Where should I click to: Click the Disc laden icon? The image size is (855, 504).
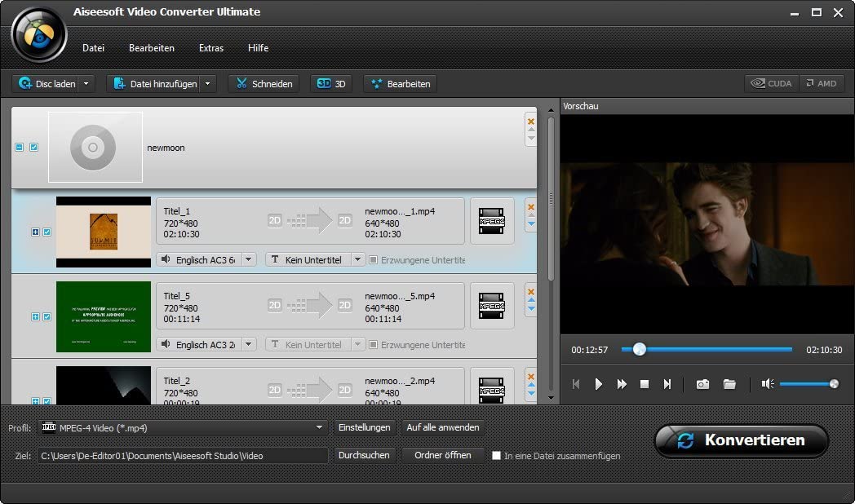coord(24,83)
